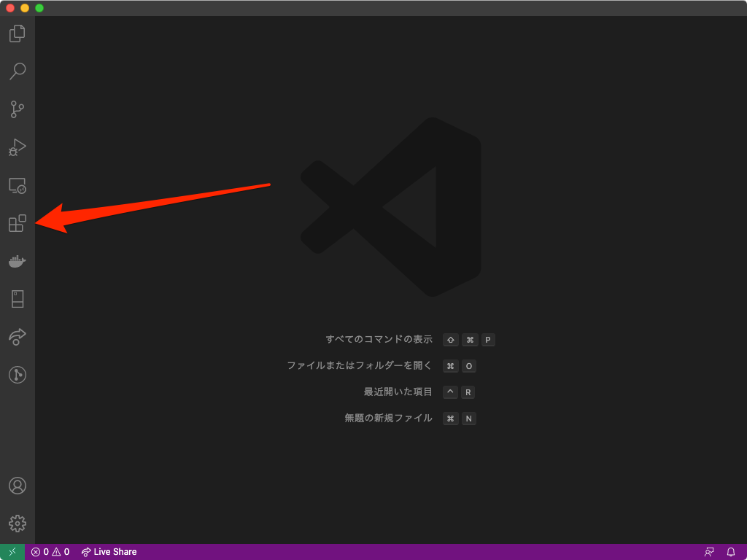This screenshot has width=747, height=560.
Task: Open the Docker sidebar view
Action: [16, 261]
